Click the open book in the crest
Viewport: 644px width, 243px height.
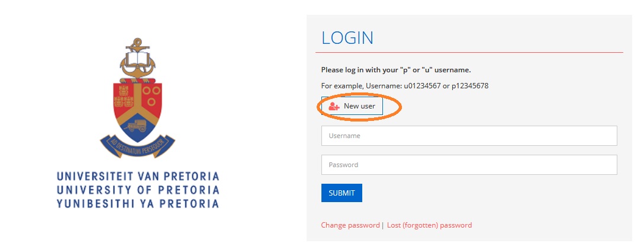[x=137, y=59]
